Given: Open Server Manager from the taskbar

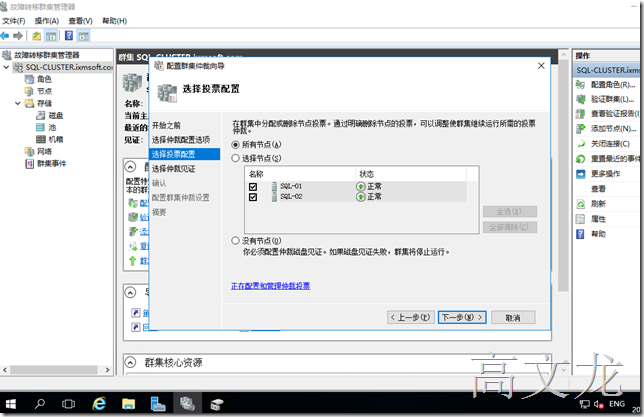Looking at the screenshot, I should point(158,404).
